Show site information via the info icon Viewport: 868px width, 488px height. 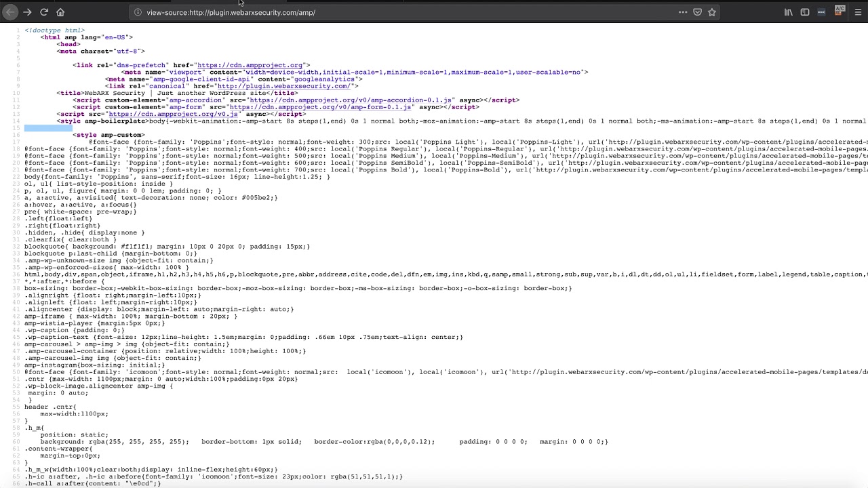138,12
